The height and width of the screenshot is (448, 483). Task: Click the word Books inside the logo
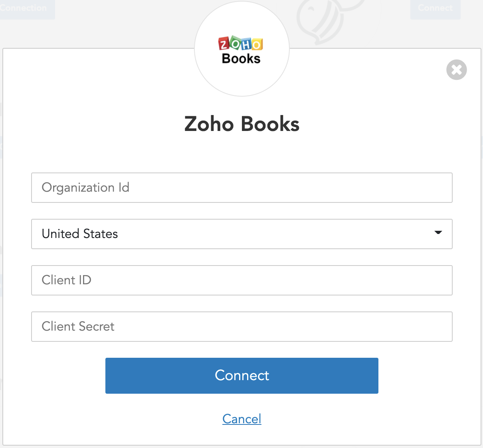[x=241, y=59]
